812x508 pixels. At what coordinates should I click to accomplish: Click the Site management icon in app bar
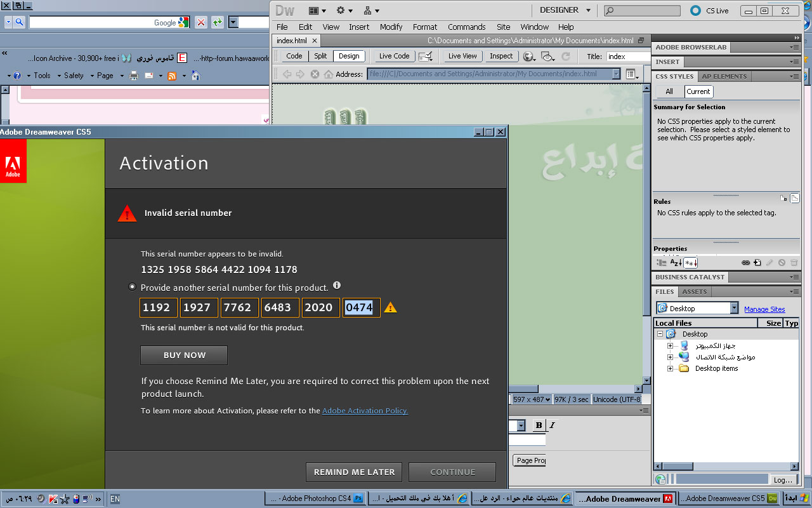(371, 11)
